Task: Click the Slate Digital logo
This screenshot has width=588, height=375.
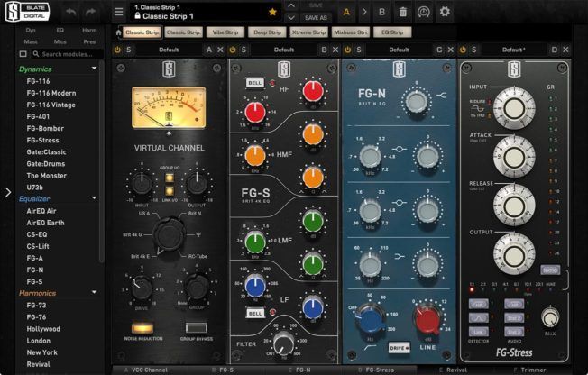Action: (x=27, y=12)
